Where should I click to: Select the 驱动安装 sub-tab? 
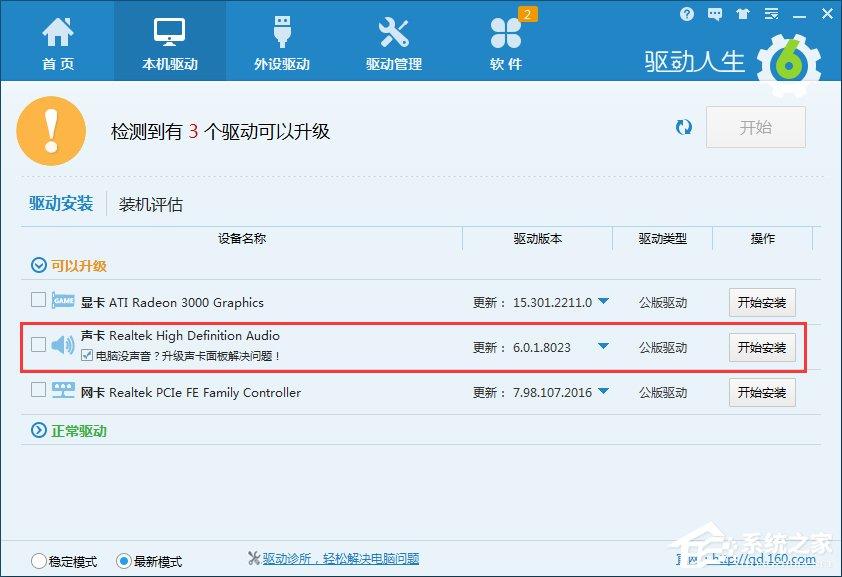click(61, 204)
